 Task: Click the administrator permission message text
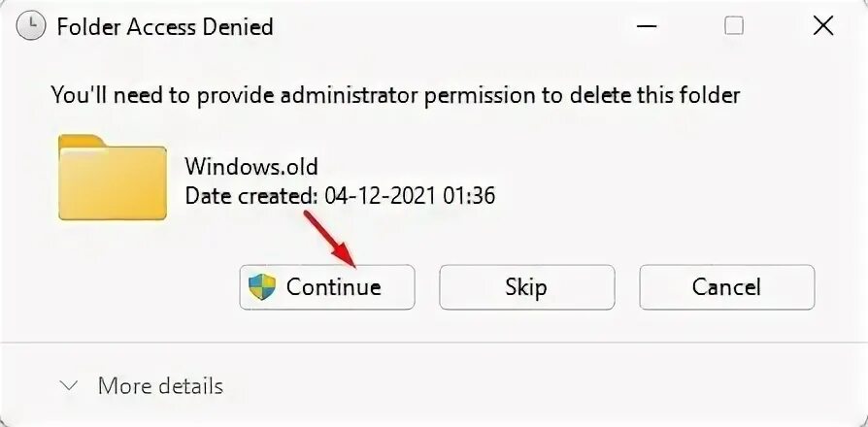pyautogui.click(x=395, y=95)
